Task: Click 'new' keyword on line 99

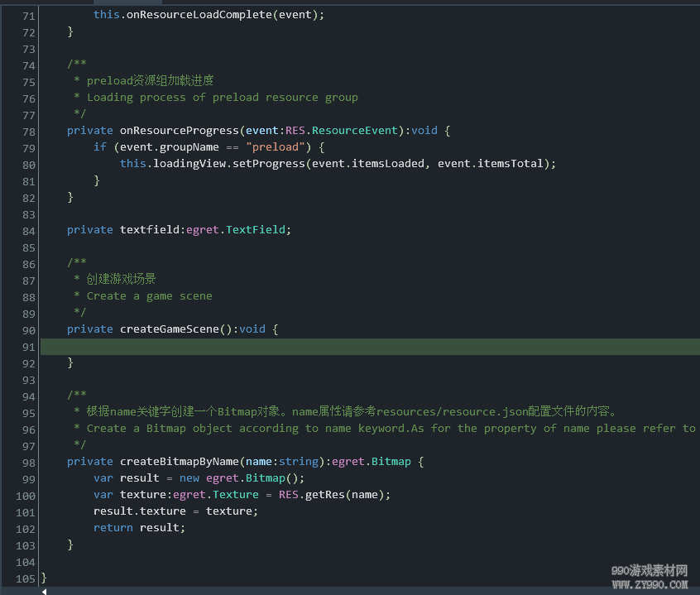Action: point(189,478)
